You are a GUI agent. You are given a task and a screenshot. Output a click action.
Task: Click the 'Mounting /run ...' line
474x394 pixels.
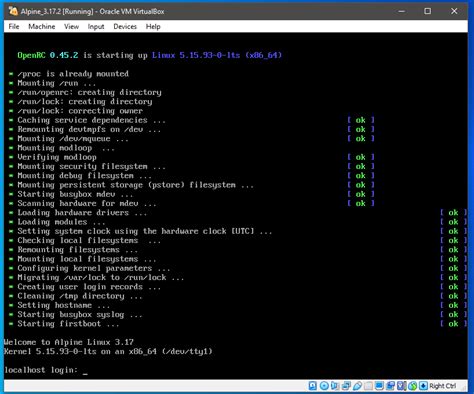pos(57,83)
